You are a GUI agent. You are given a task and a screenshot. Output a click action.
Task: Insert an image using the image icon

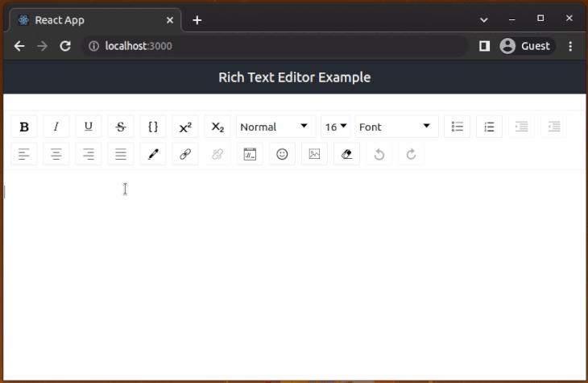point(314,154)
